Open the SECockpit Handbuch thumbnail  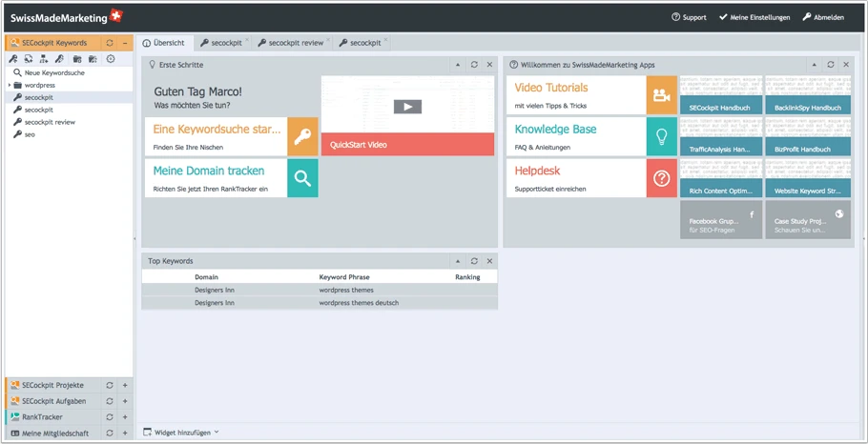(721, 95)
